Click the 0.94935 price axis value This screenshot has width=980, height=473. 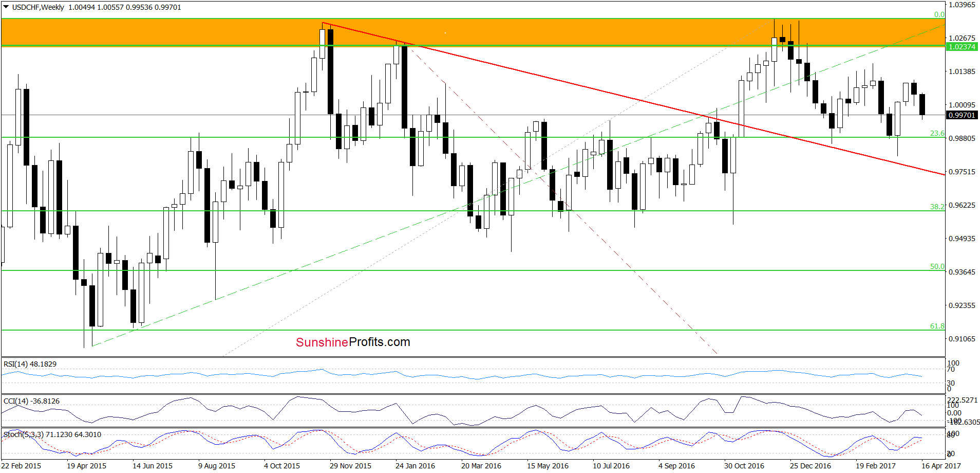962,239
